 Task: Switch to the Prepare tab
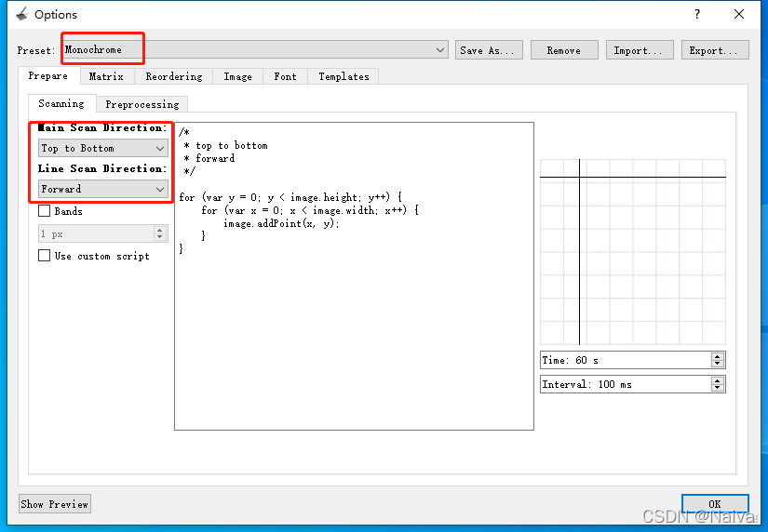point(48,76)
